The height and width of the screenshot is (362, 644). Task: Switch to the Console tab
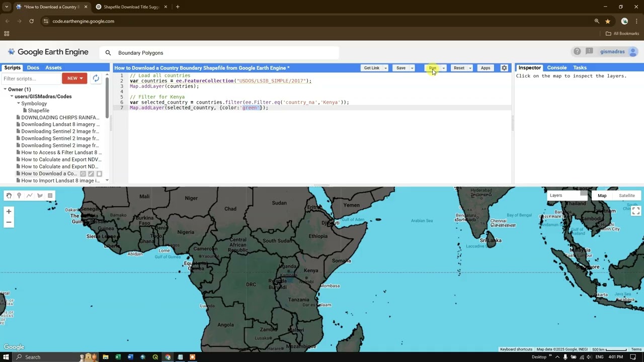[x=557, y=67]
